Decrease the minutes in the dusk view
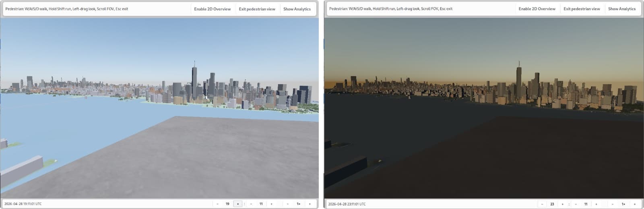Screen dimensions: 644x209 click(576, 204)
